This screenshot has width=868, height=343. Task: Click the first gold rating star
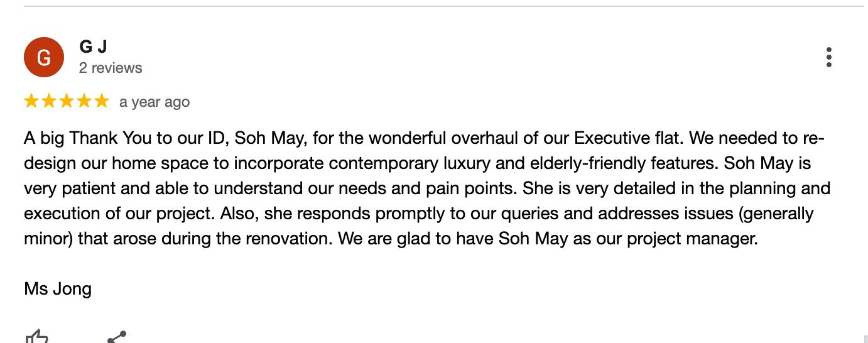point(31,101)
